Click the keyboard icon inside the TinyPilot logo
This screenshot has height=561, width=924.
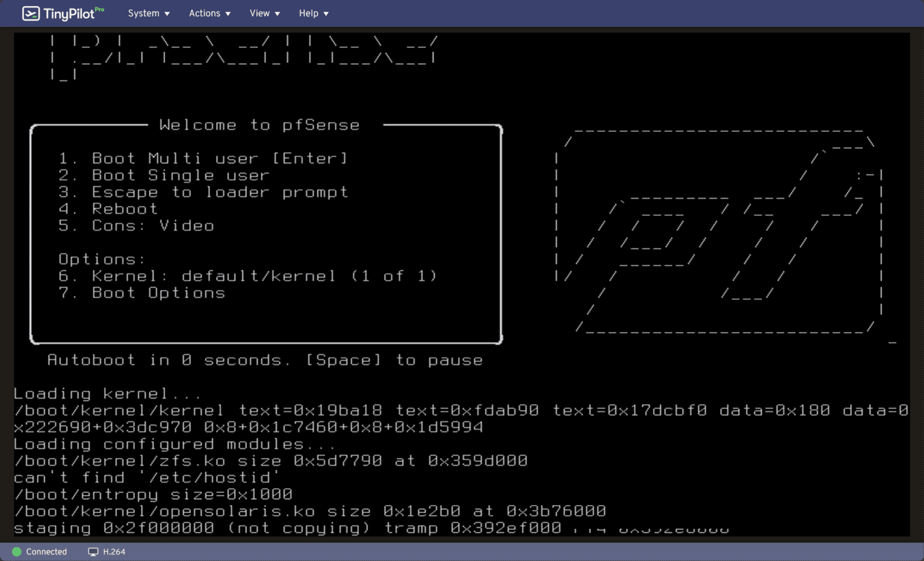tap(31, 13)
